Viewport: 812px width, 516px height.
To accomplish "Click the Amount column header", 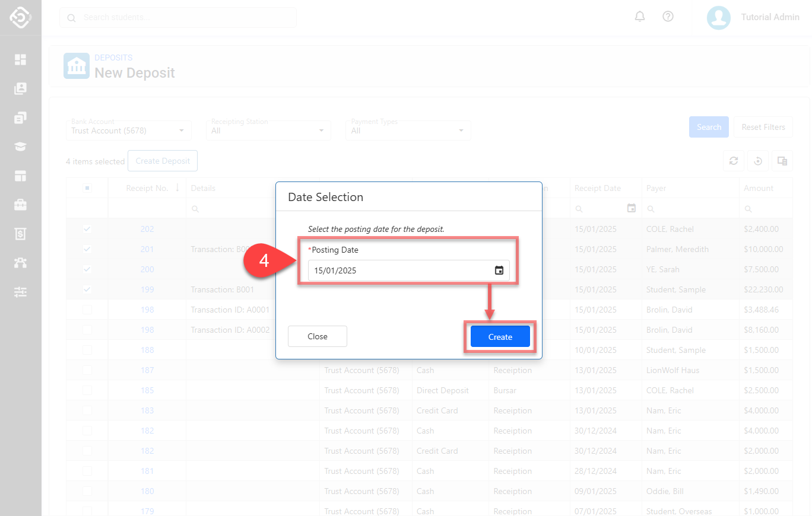I will click(759, 188).
